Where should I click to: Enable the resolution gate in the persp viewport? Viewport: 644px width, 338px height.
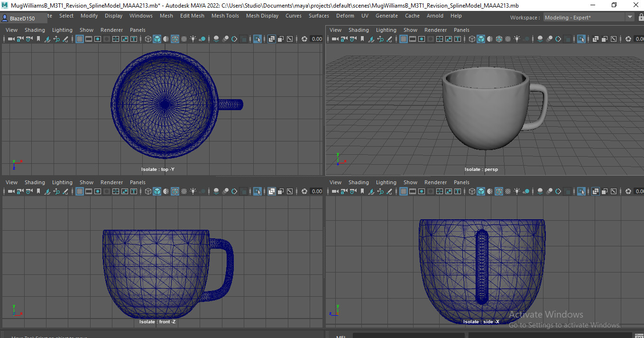422,39
